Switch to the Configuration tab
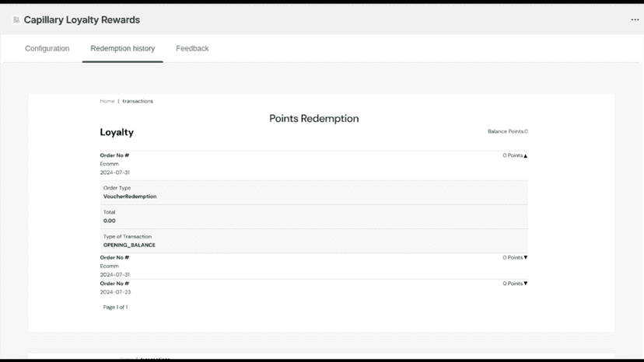This screenshot has width=644, height=362. coord(47,48)
